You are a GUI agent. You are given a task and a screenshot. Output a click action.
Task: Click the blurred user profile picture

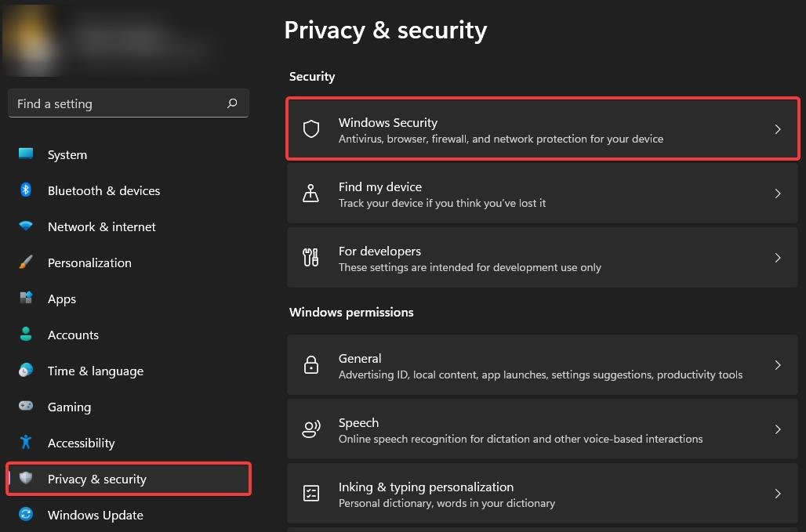(31, 40)
